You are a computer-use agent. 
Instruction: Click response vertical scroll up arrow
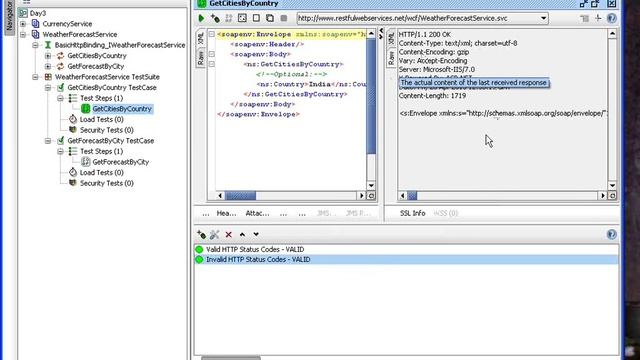tap(612, 34)
